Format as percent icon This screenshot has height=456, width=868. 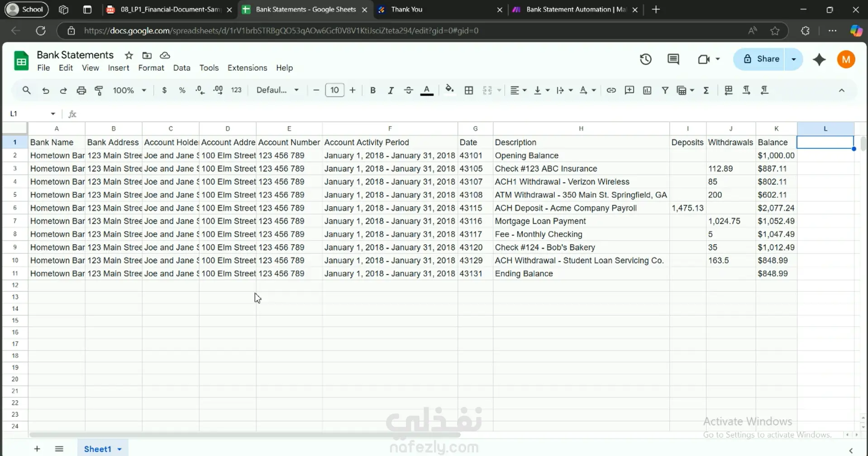coord(182,90)
